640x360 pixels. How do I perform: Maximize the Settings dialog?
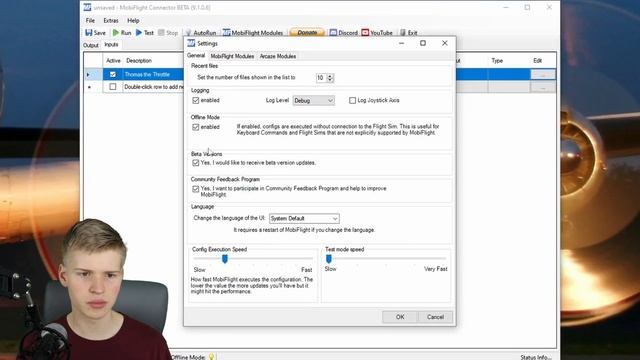pyautogui.click(x=423, y=43)
